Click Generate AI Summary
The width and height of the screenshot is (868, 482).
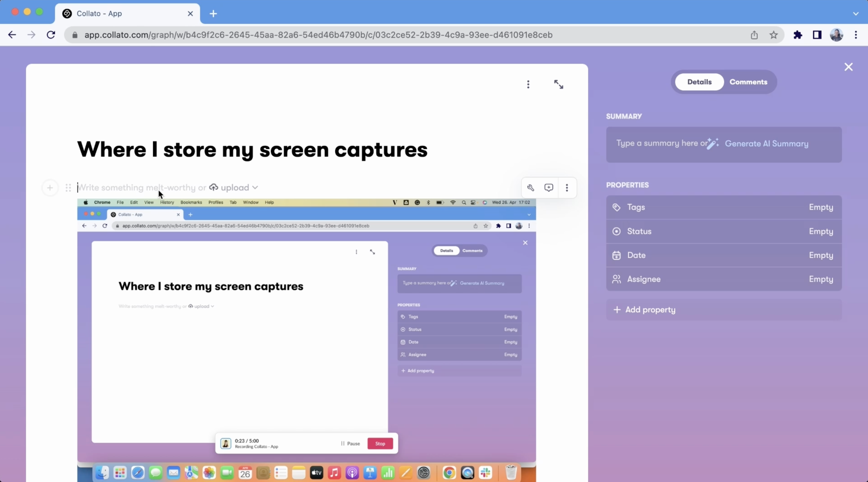click(766, 144)
